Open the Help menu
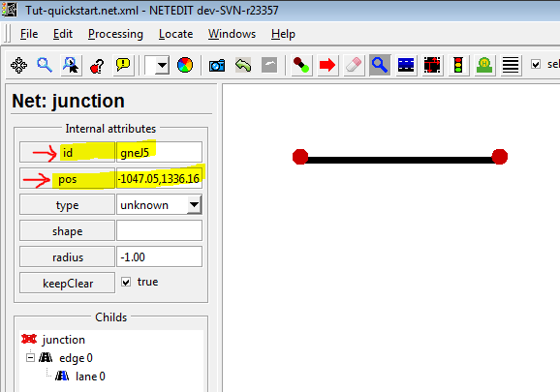The height and width of the screenshot is (392, 560). click(x=283, y=34)
